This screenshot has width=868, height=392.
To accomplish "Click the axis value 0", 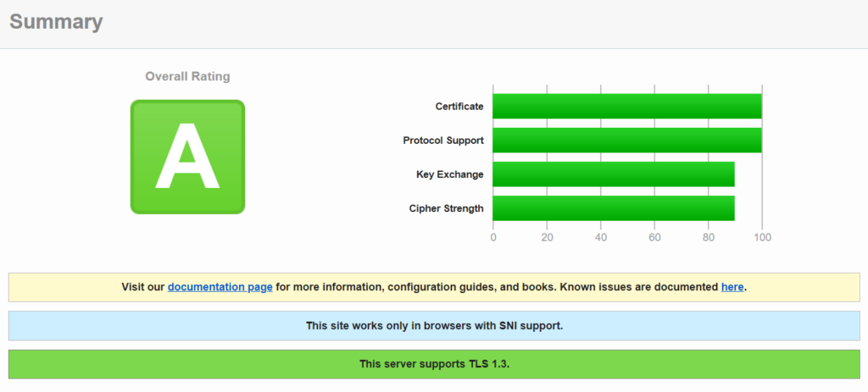I will 493,238.
